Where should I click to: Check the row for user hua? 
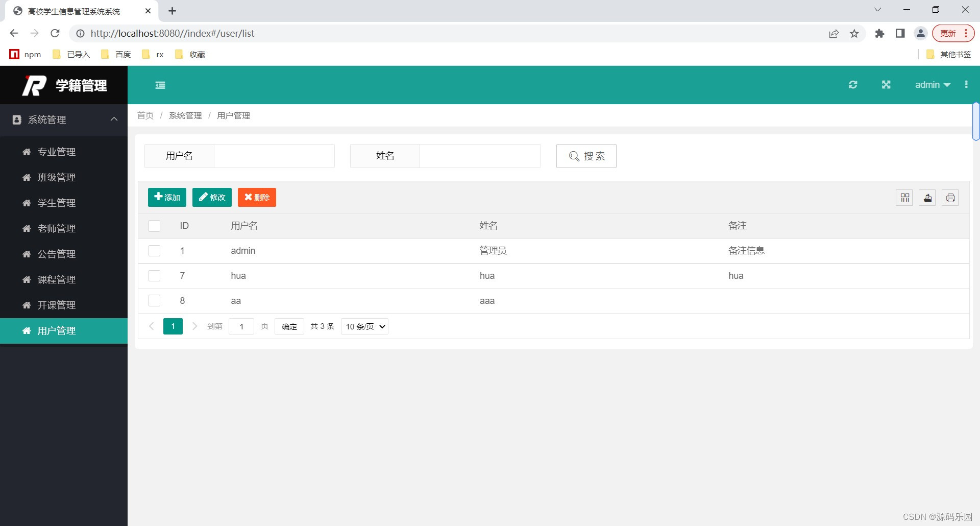(154, 276)
